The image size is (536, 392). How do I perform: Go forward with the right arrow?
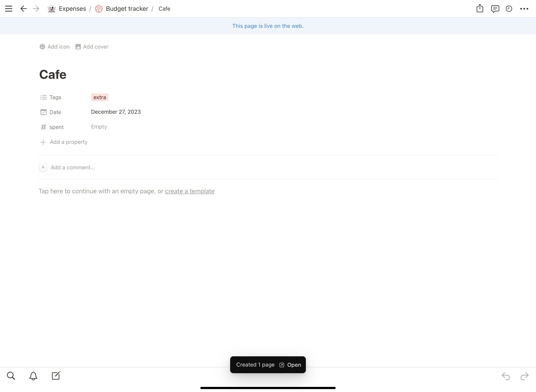point(36,9)
